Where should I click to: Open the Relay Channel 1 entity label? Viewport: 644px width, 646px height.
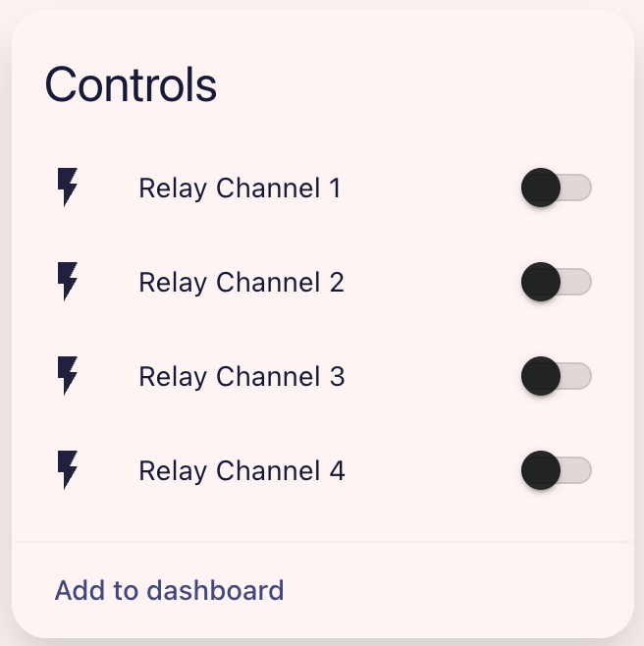click(240, 188)
